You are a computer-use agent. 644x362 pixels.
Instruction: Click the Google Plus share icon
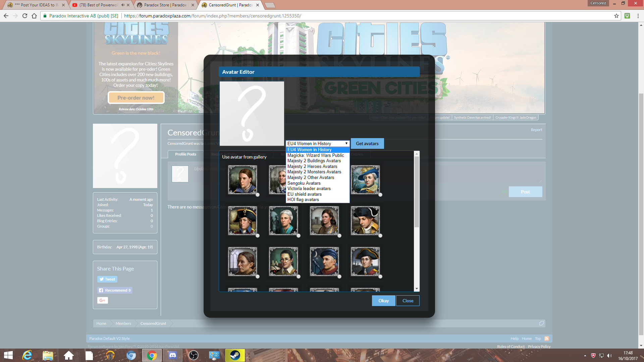[x=103, y=300]
